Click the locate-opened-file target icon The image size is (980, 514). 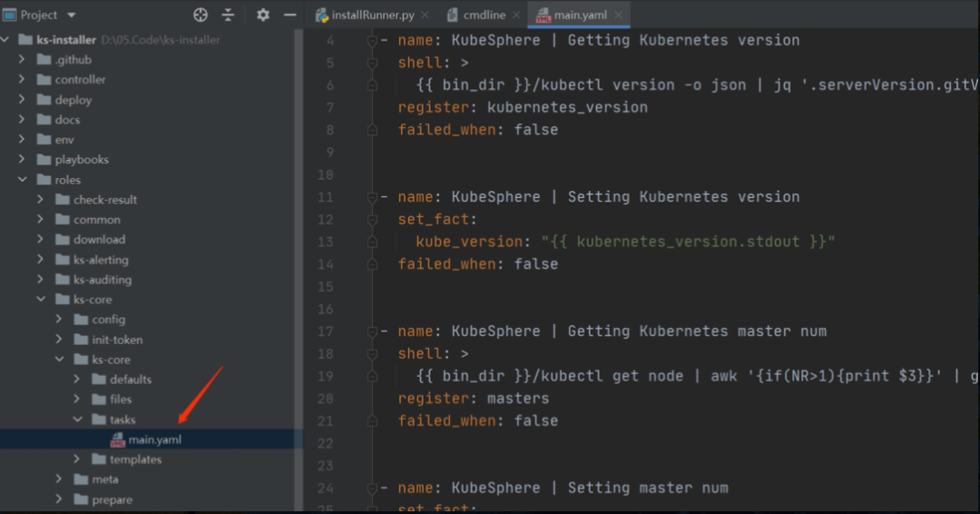click(x=200, y=15)
